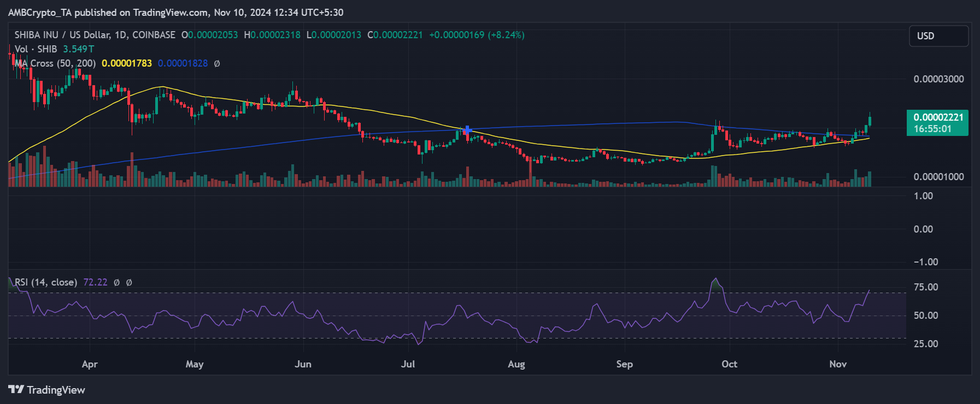This screenshot has height=404, width=980.
Task: Click the countdown timer 16:55:01
Action: tap(933, 129)
